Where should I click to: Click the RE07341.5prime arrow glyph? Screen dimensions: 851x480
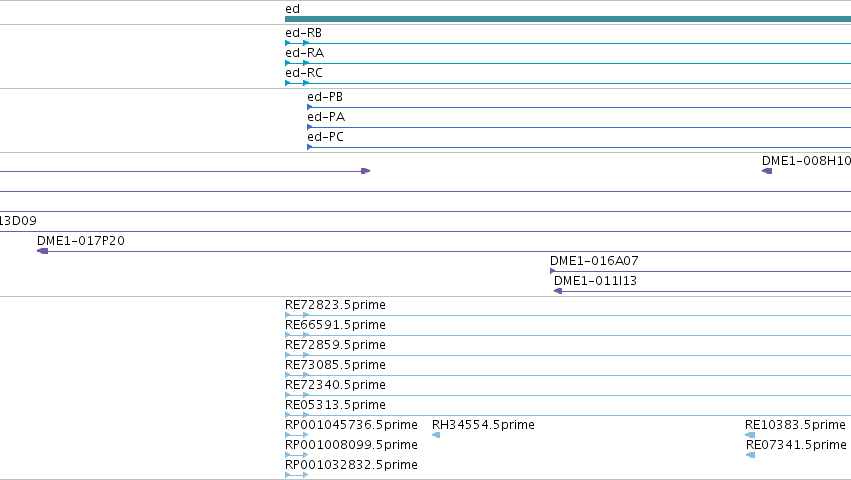click(x=751, y=455)
